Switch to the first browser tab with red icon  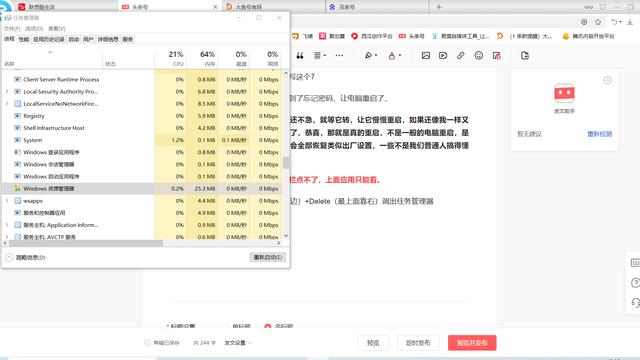click(66, 7)
